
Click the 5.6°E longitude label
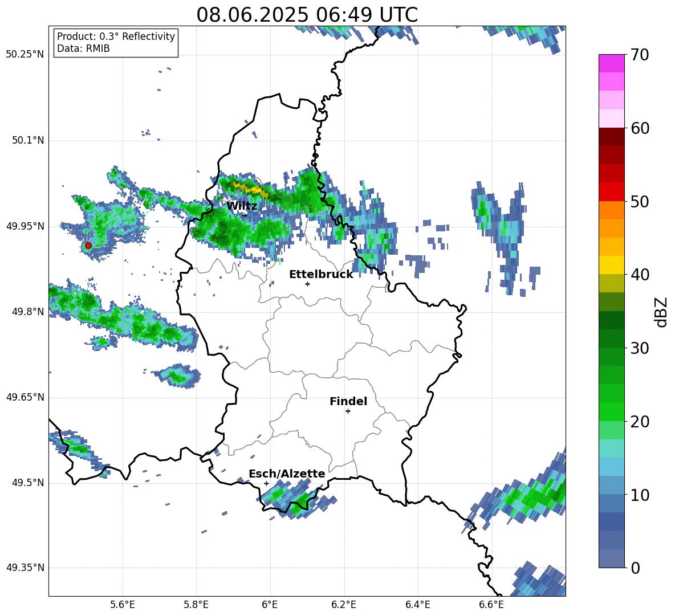pyautogui.click(x=123, y=605)
